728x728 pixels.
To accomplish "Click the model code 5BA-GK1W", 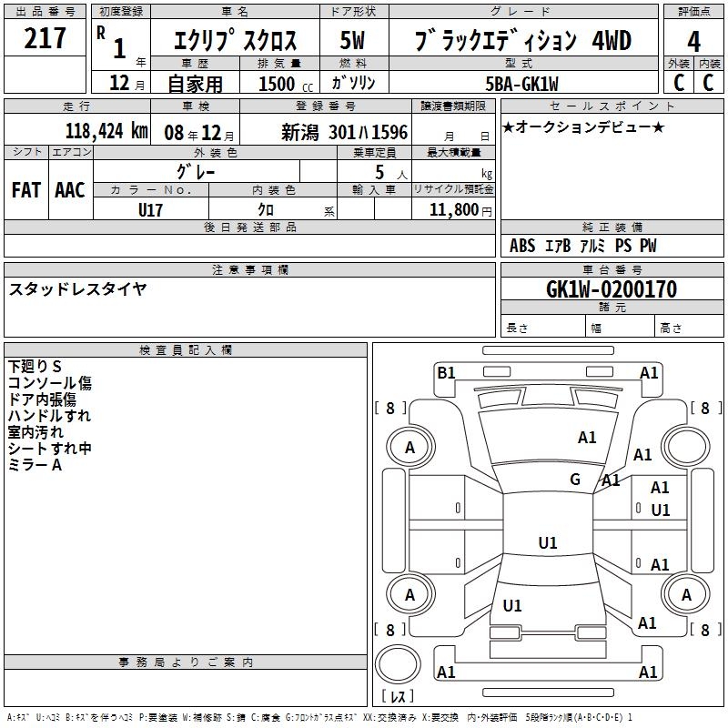I will click(521, 83).
